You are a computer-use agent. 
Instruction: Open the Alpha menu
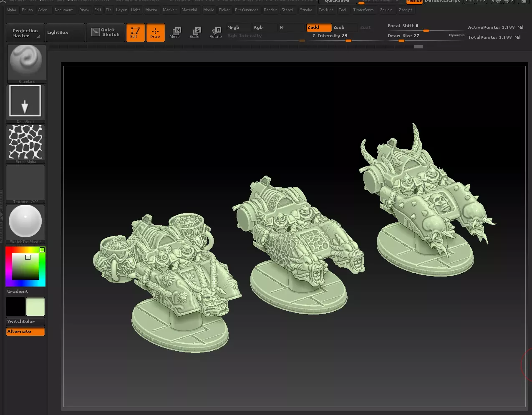(x=11, y=10)
